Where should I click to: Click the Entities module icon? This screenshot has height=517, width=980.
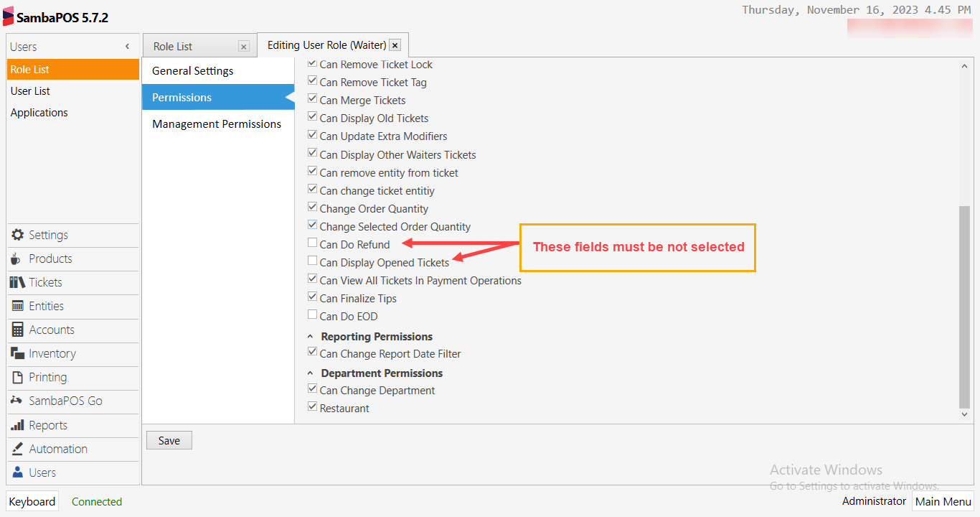tap(17, 306)
